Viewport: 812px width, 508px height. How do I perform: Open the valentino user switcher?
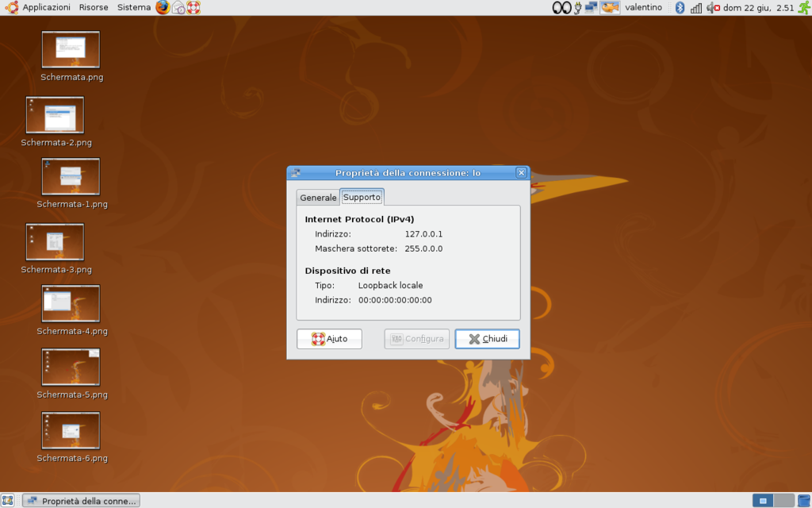coord(643,8)
